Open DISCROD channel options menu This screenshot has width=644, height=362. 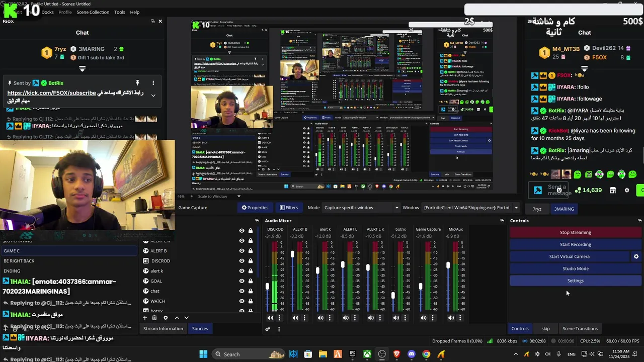[279, 318]
